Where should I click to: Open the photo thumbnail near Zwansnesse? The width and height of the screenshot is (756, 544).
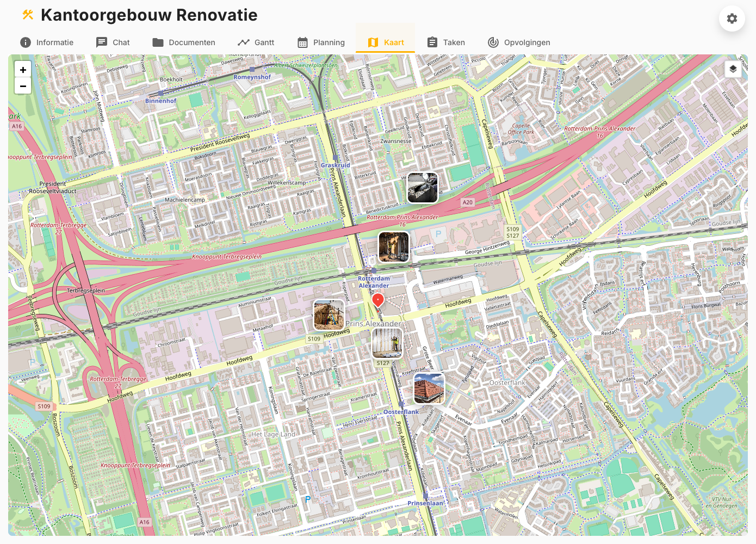click(423, 188)
